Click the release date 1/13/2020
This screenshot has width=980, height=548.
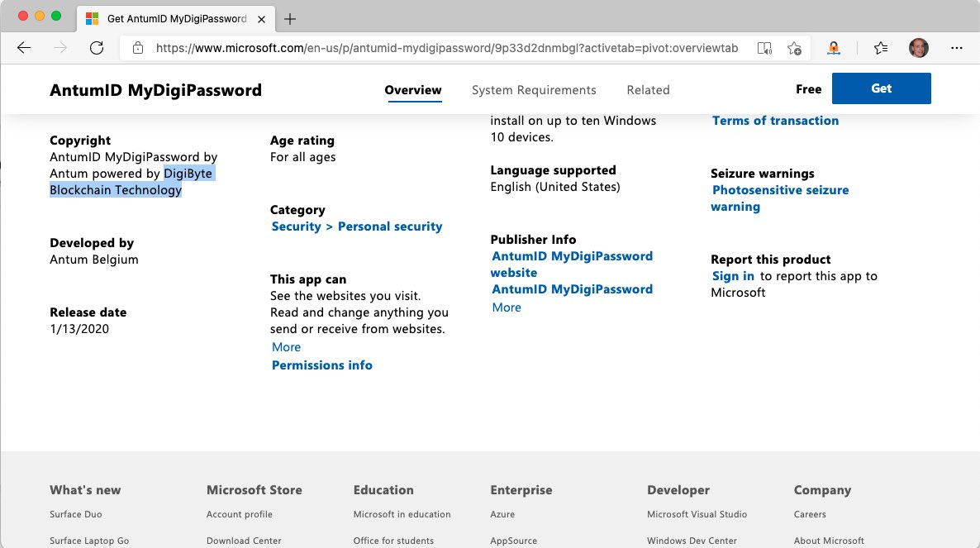pyautogui.click(x=79, y=329)
